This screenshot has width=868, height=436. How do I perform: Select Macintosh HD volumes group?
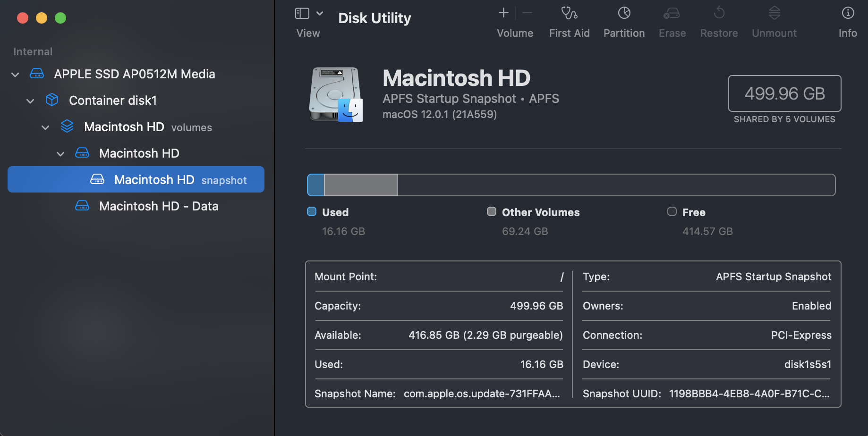pos(148,127)
